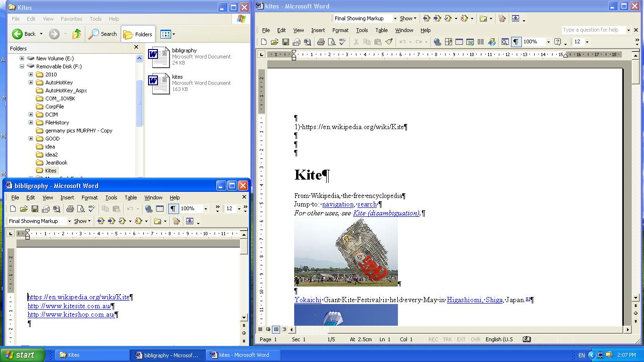The width and height of the screenshot is (644, 362).
Task: Click the Windows start button
Action: (22, 355)
